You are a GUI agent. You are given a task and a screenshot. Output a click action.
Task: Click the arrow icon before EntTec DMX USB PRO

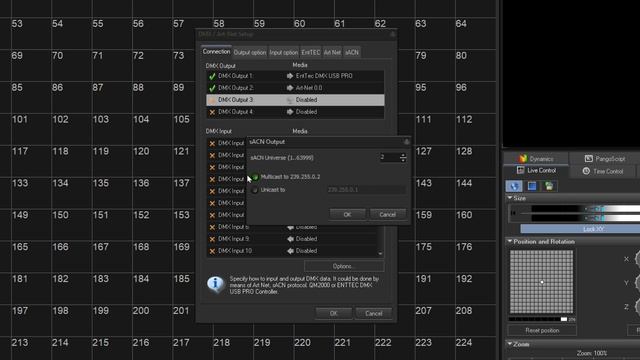290,76
